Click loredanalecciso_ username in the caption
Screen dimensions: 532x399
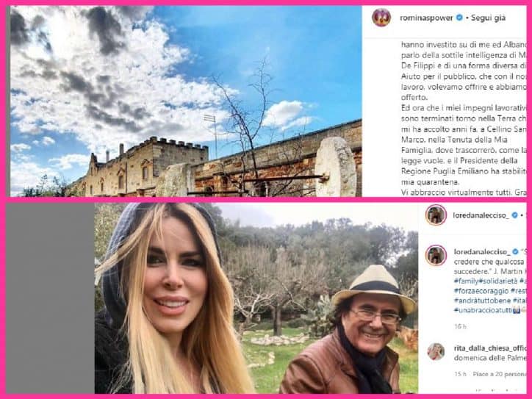point(482,252)
